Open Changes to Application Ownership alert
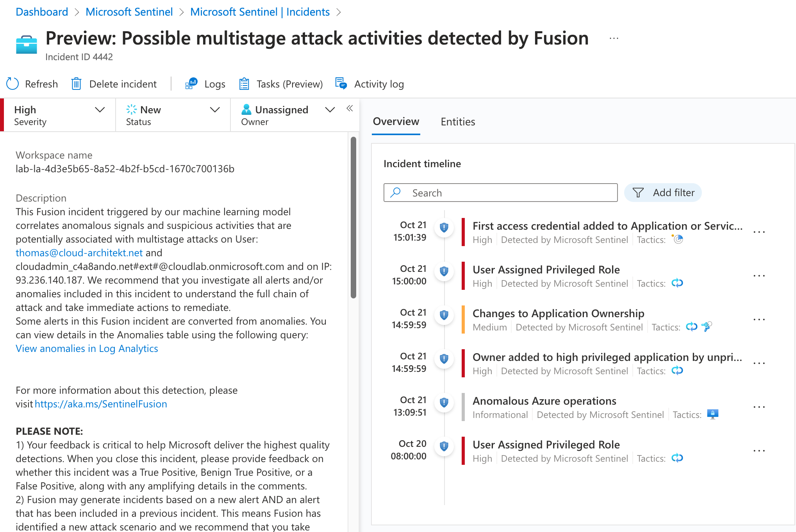This screenshot has height=532, width=796. tap(558, 313)
